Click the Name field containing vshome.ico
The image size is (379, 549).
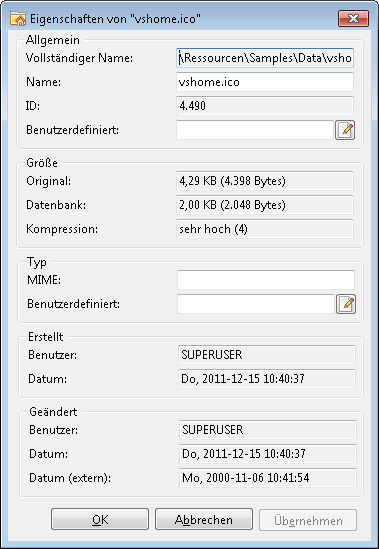(x=265, y=82)
